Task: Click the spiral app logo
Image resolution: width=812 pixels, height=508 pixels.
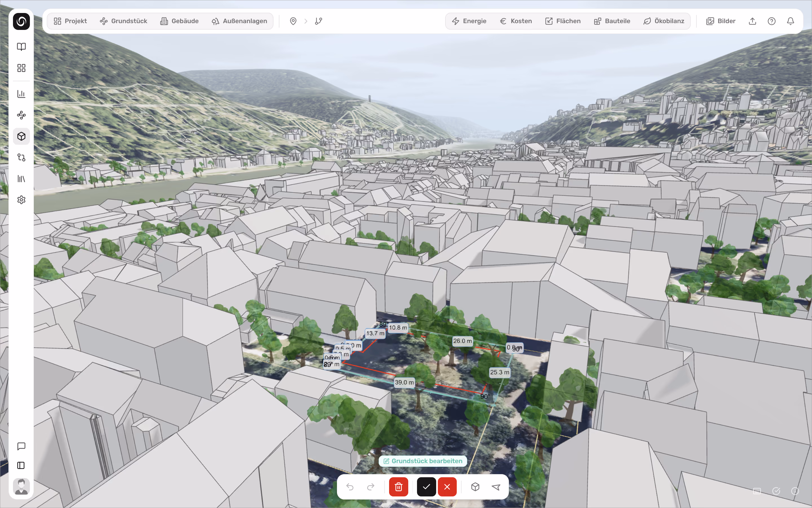Action: tap(21, 21)
